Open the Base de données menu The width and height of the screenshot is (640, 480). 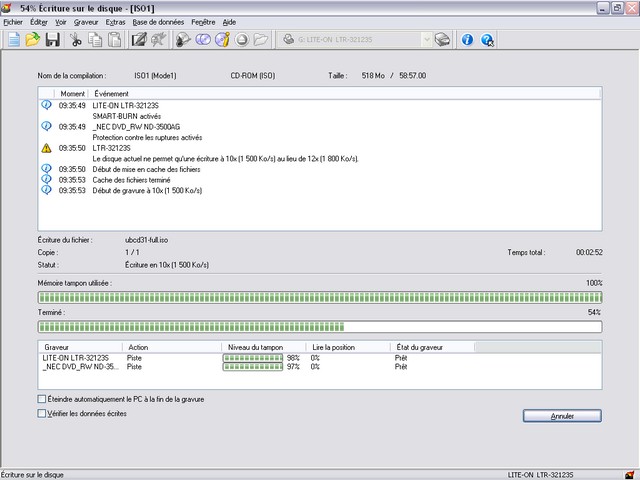(159, 21)
